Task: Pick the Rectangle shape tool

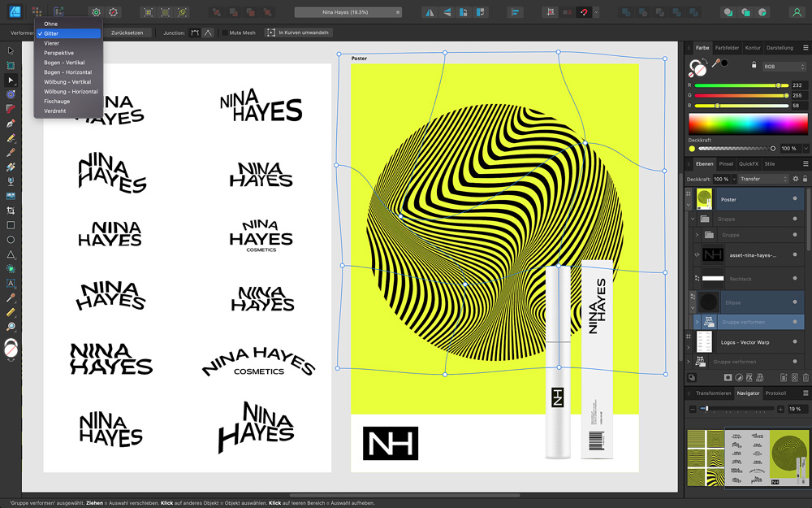Action: point(11,225)
